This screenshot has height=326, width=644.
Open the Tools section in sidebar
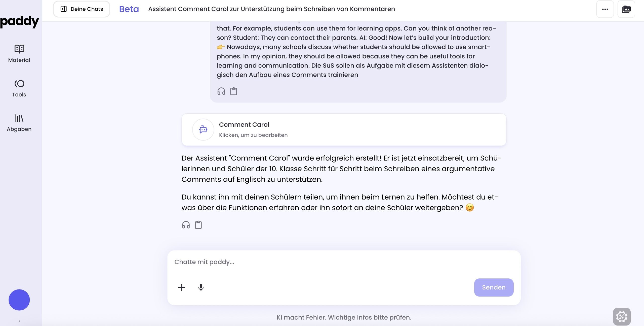pyautogui.click(x=19, y=88)
